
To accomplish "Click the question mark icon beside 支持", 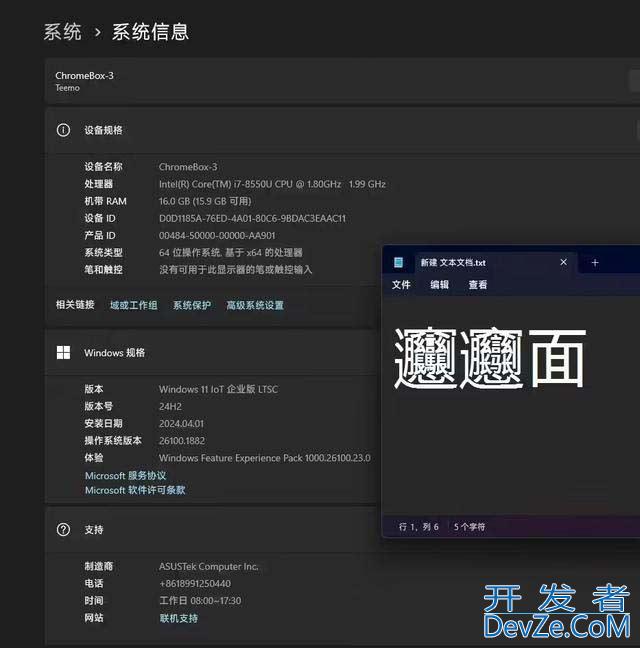I will [x=63, y=529].
